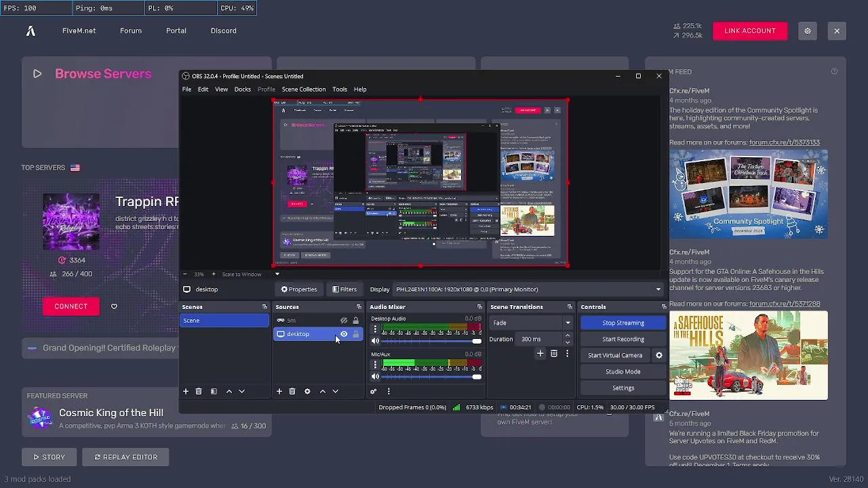The height and width of the screenshot is (488, 868).
Task: Open OBS View menu
Action: pos(221,89)
